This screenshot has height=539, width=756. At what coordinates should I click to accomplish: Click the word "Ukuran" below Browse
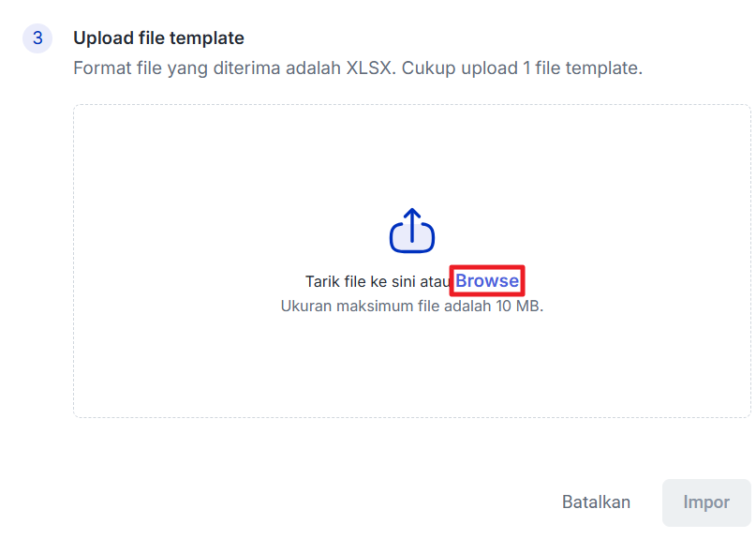pos(306,307)
